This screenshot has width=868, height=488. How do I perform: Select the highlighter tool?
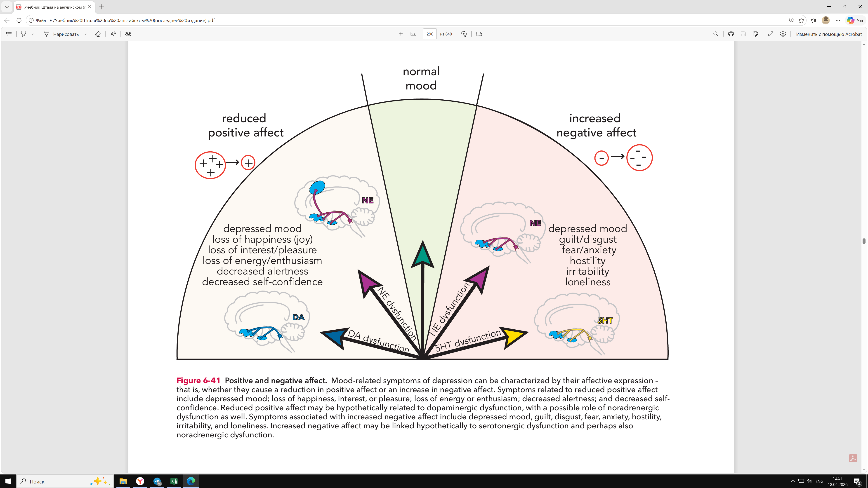pos(23,34)
